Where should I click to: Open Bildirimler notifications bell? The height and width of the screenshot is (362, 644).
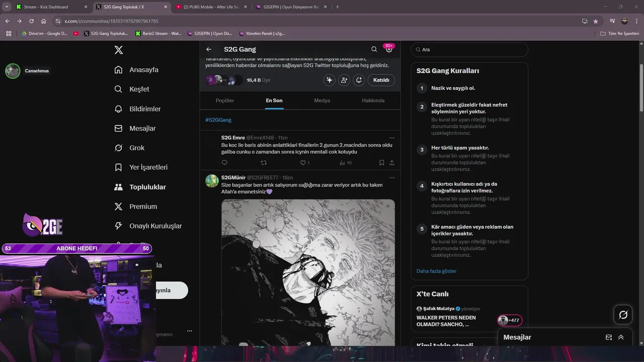(119, 109)
